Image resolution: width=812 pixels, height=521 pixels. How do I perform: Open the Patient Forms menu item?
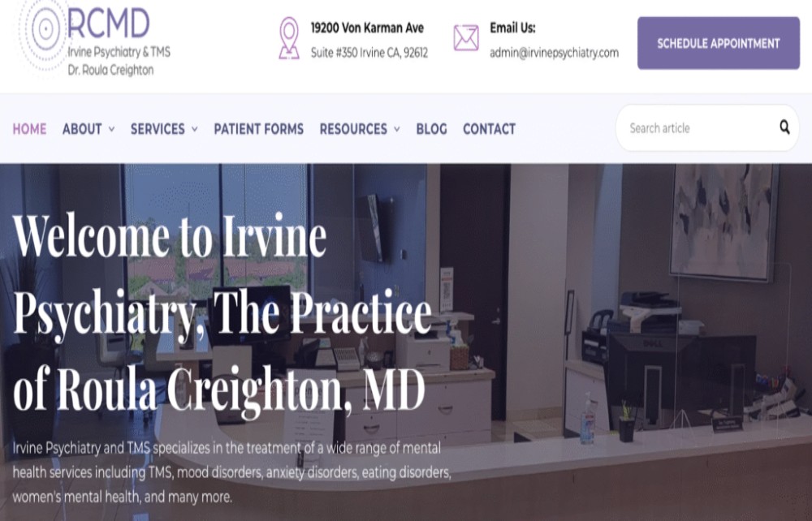point(258,129)
